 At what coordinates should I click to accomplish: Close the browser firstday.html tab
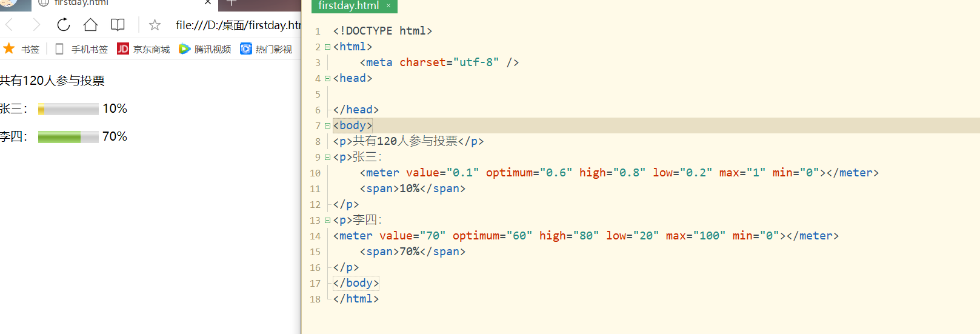pos(208,2)
